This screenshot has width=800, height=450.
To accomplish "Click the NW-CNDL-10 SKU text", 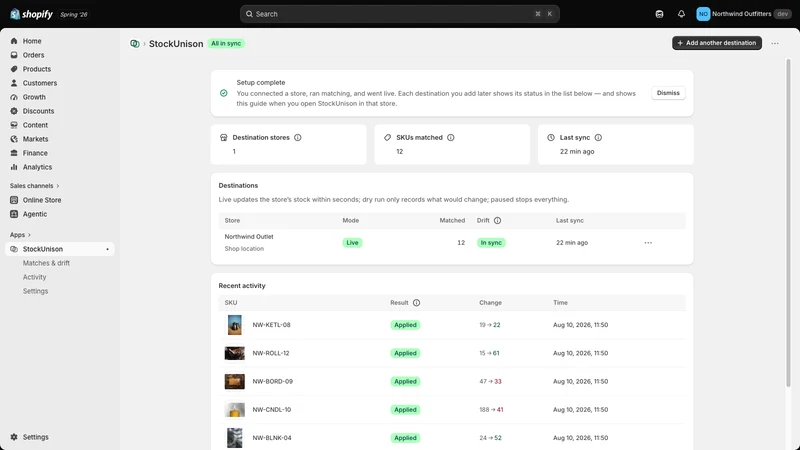I will pyautogui.click(x=272, y=410).
